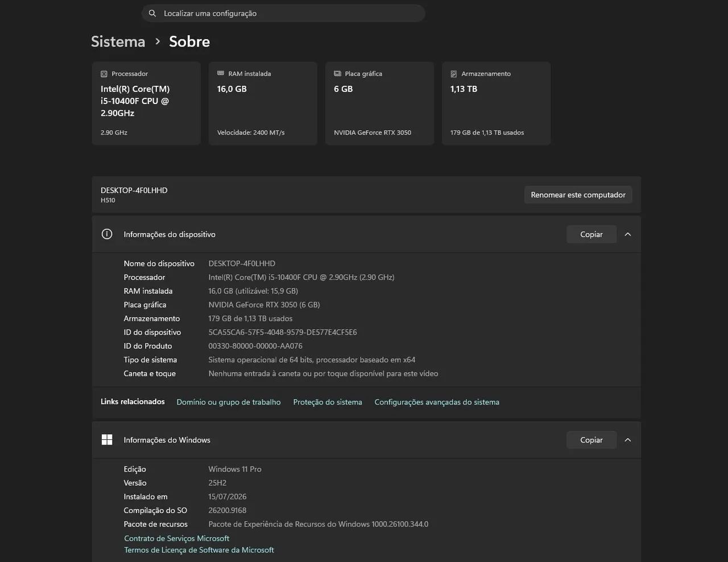Click the device ID 5CA55CA6 value
The height and width of the screenshot is (562, 728).
283,332
